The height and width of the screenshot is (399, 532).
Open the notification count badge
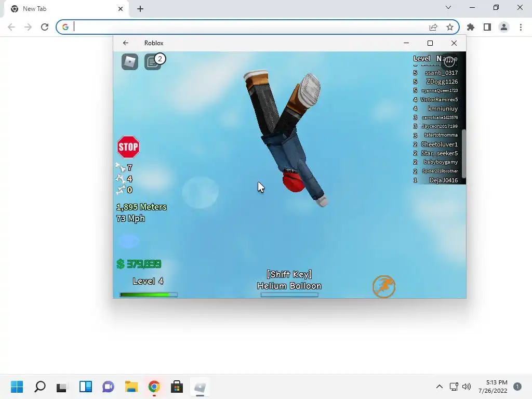point(517,387)
